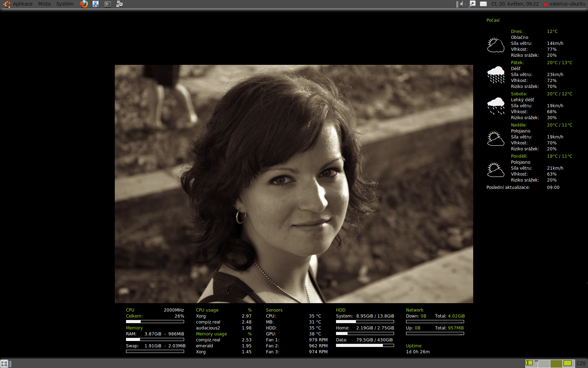Open the Místa menu
The image size is (588, 368).
pyautogui.click(x=44, y=4)
